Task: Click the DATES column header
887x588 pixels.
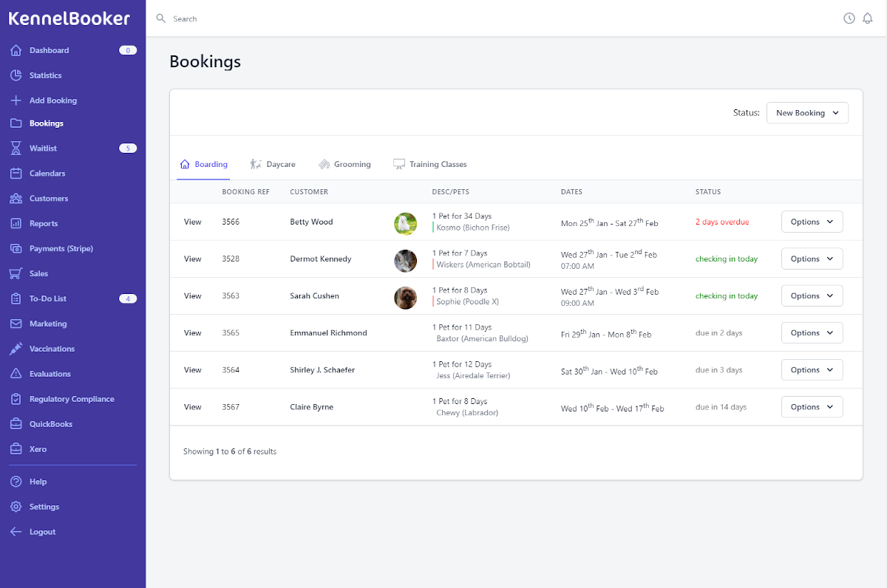Action: point(571,192)
